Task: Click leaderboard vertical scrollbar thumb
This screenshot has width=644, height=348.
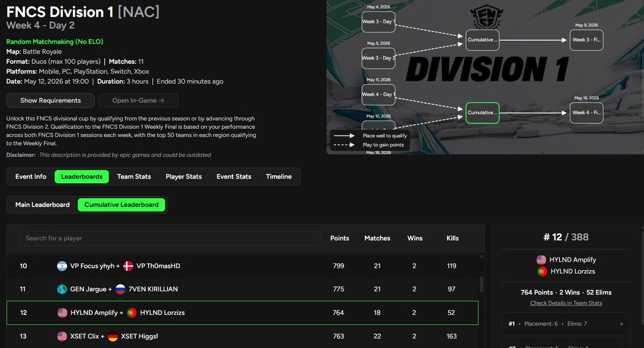Action: point(481,284)
